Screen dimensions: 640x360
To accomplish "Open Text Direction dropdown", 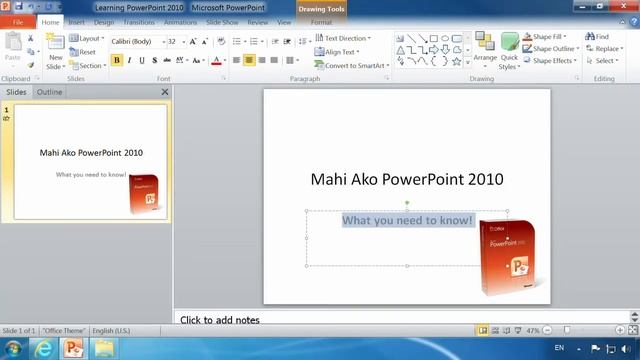I will [x=343, y=38].
